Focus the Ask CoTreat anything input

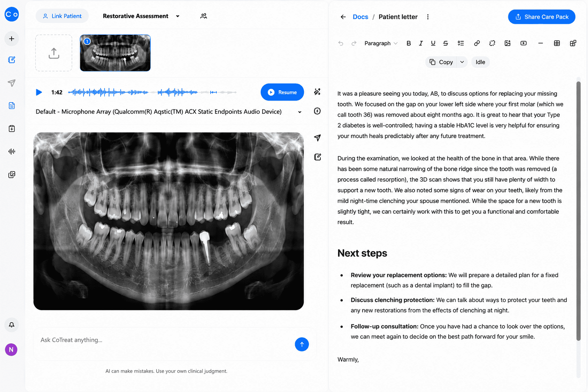[165, 340]
